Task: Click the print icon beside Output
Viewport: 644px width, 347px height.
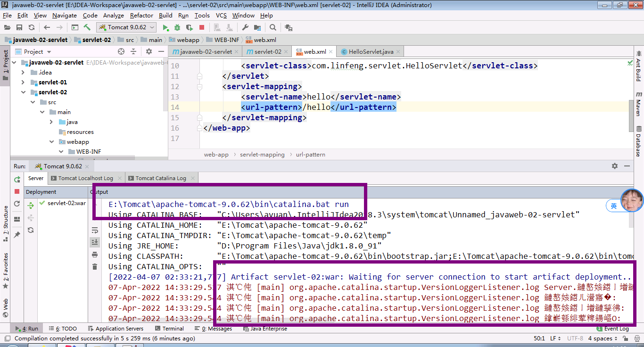Action: pos(95,255)
